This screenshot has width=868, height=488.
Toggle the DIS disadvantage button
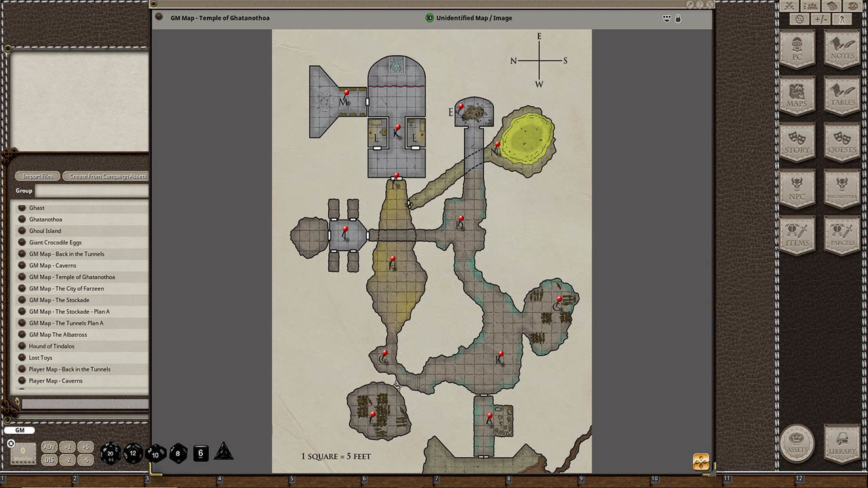click(x=49, y=460)
